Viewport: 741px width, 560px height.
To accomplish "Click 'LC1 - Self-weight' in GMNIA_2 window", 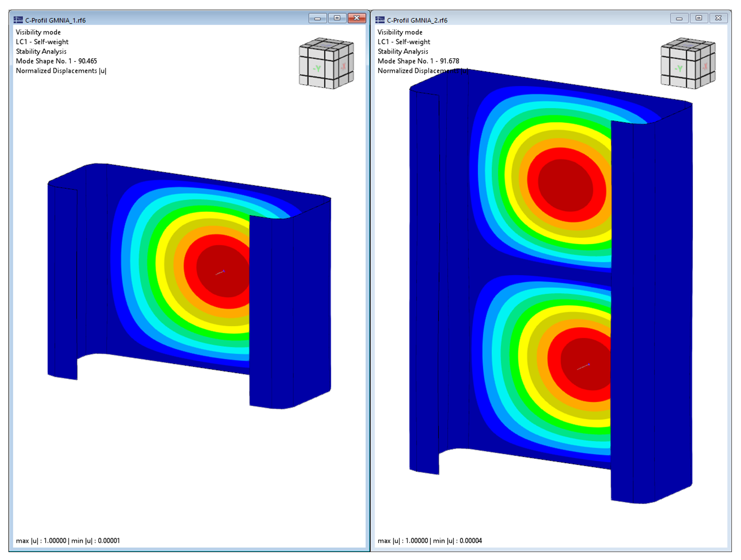I will 404,42.
